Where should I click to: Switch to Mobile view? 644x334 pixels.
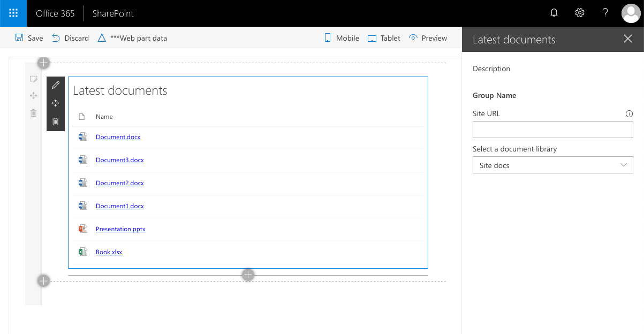(342, 38)
